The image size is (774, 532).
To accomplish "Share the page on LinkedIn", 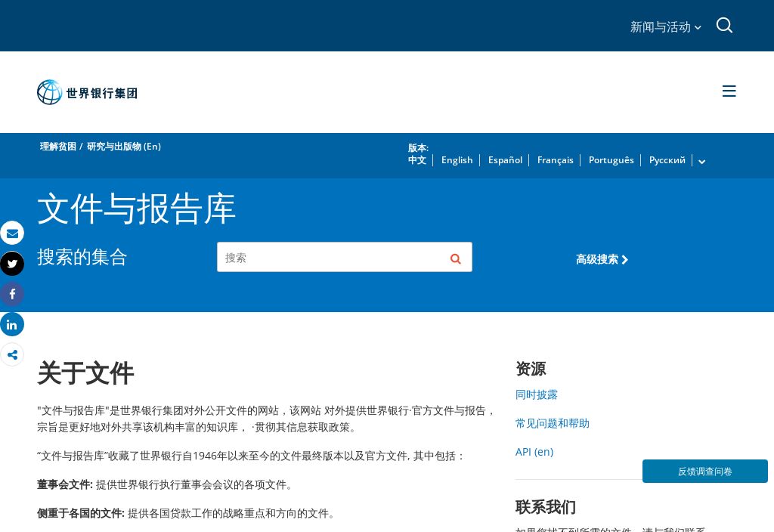I will tap(12, 324).
